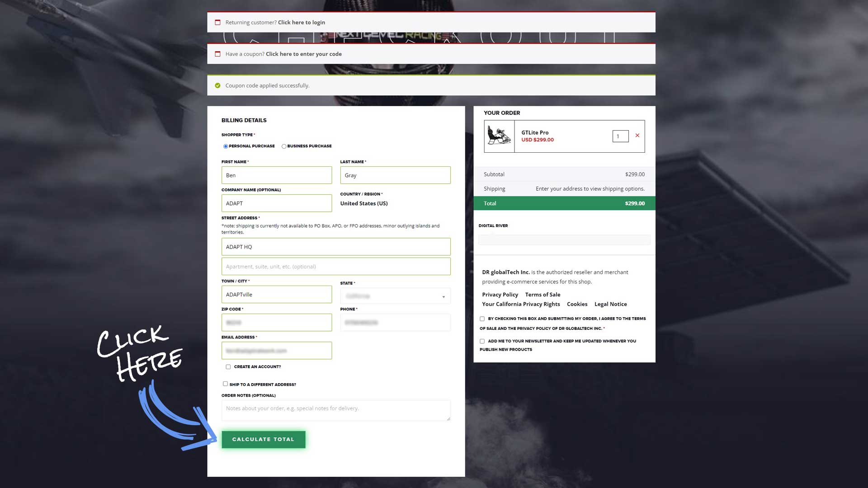Click the GTLite Pro product thumbnail
The width and height of the screenshot is (868, 488).
[499, 136]
